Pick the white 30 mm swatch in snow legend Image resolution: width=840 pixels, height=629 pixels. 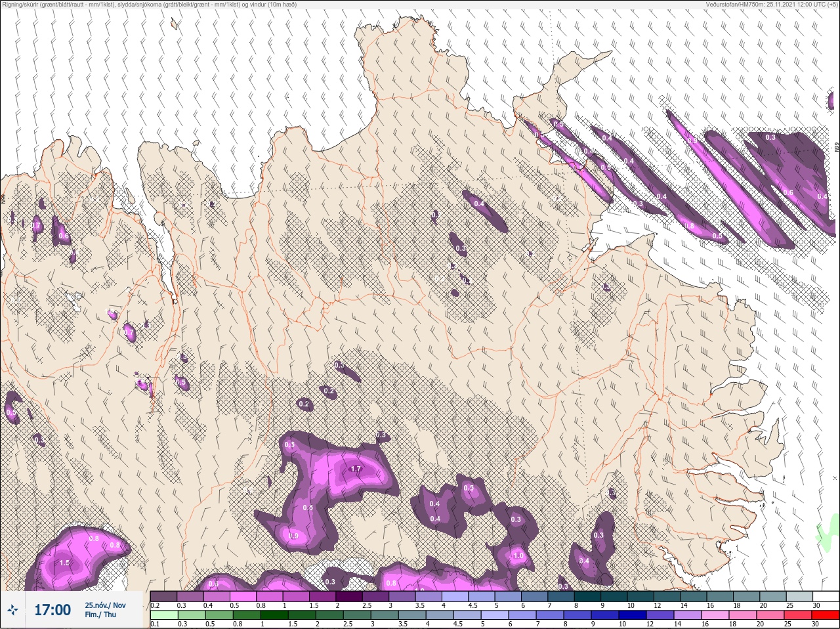tap(826, 596)
